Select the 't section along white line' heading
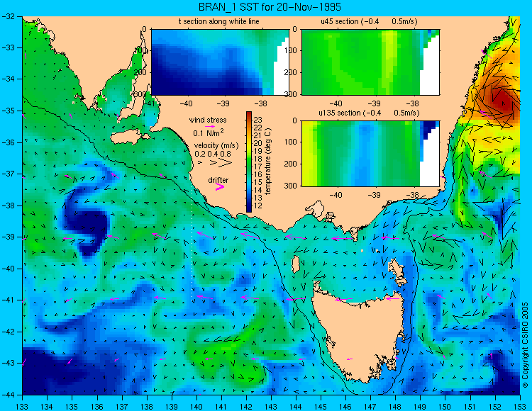This screenshot has height=411, width=532. pos(219,21)
